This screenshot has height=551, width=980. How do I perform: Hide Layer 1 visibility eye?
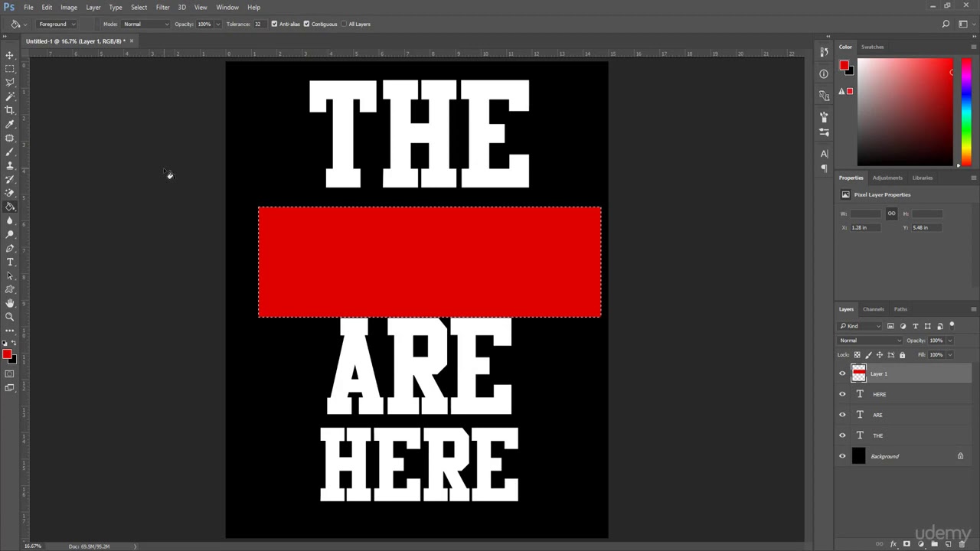(x=842, y=373)
